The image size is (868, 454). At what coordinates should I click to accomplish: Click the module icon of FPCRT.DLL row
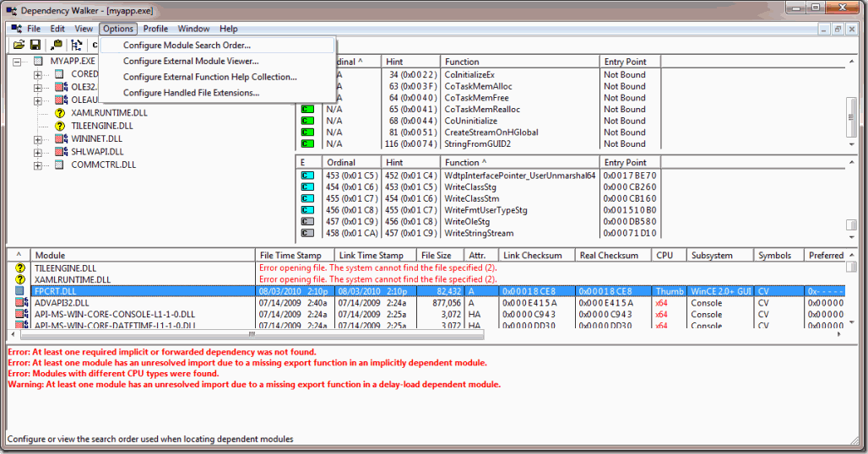20,291
